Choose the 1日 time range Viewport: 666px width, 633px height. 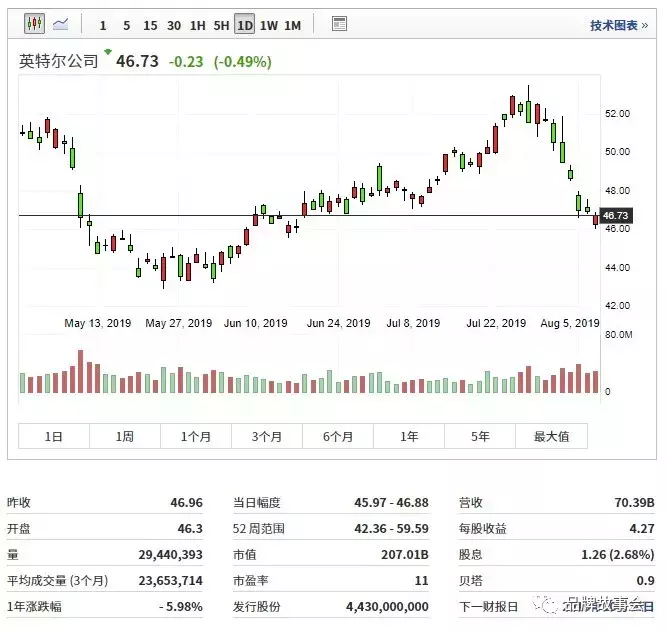pos(54,436)
